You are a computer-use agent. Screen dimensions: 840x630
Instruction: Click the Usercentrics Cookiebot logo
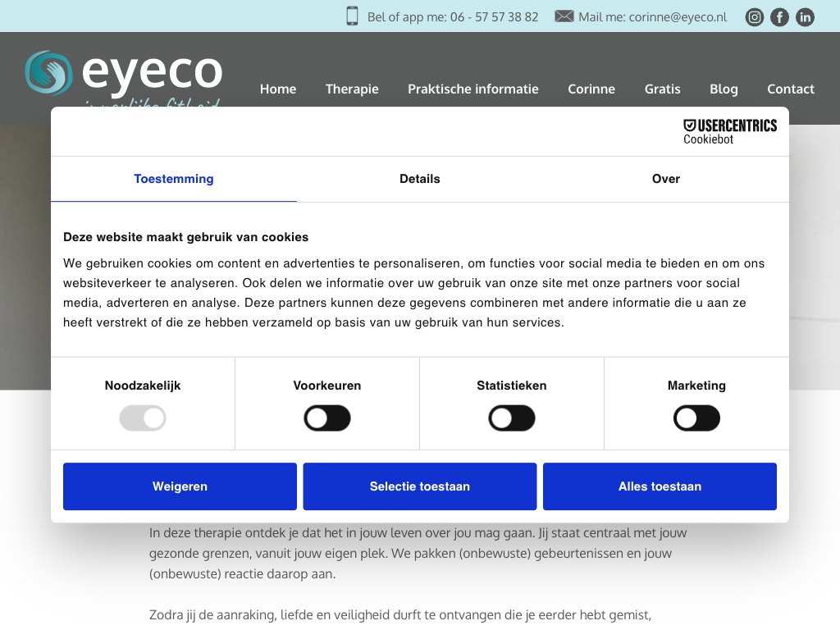tap(730, 131)
